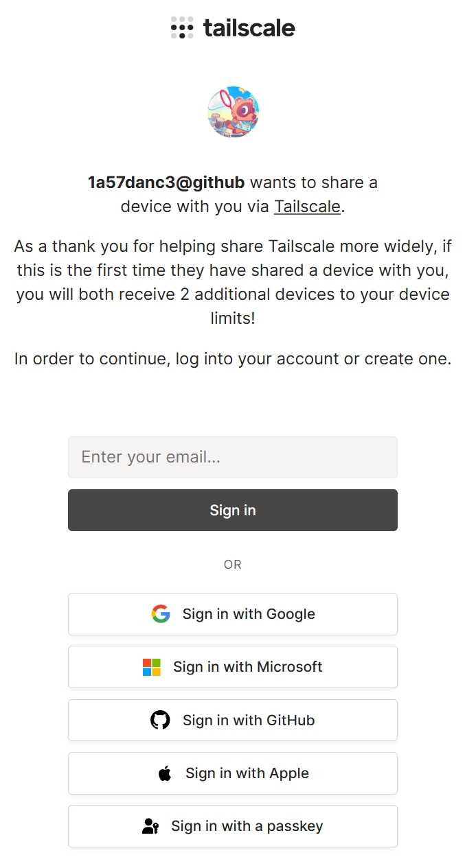Choose "Sign in with GitHub" text
Screen dimensions: 465x868
[249, 720]
